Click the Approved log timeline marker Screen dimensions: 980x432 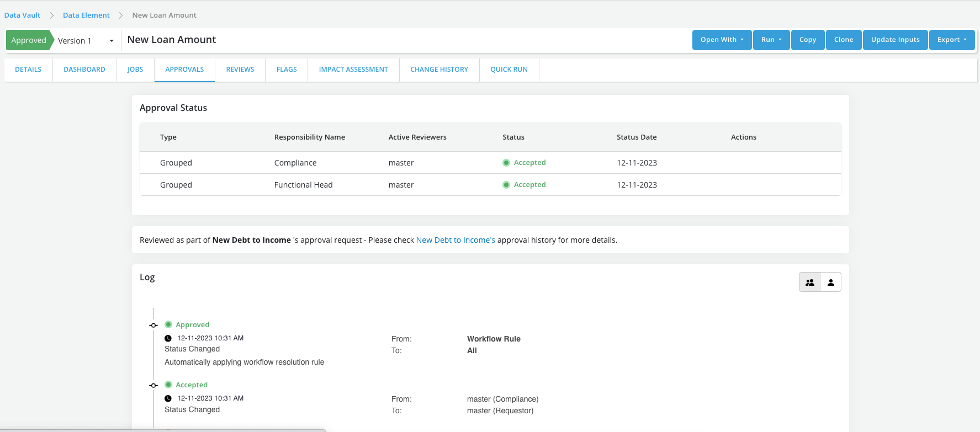[153, 325]
